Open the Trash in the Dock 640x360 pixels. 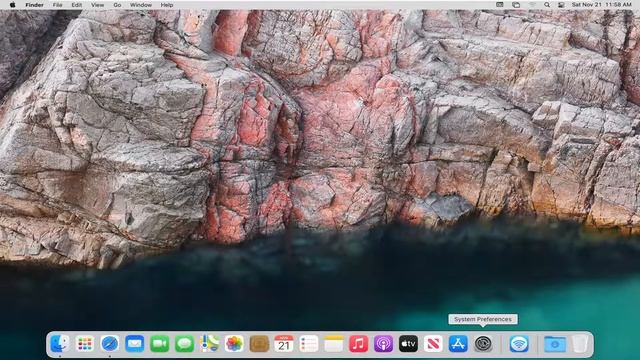tap(580, 344)
